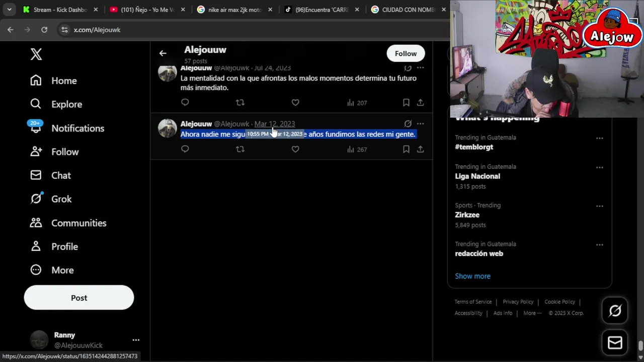Open Grok actions on Mar 12 post
The height and width of the screenshot is (362, 644).
point(408,124)
